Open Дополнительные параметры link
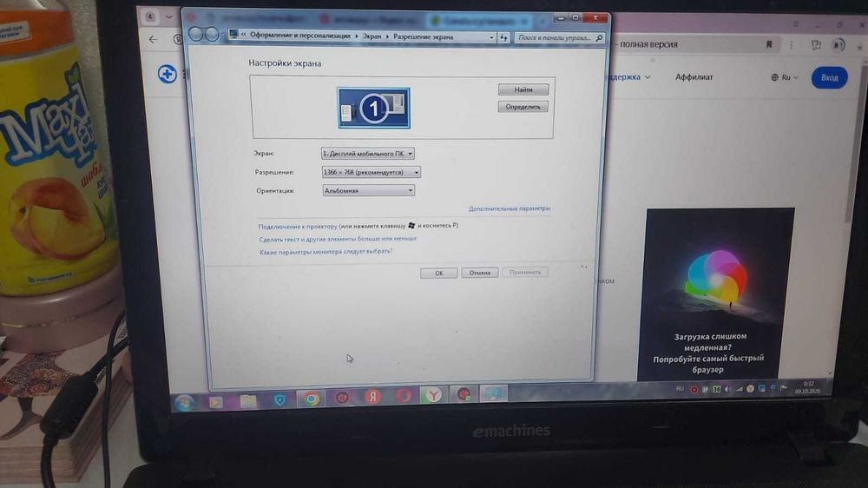 point(510,208)
